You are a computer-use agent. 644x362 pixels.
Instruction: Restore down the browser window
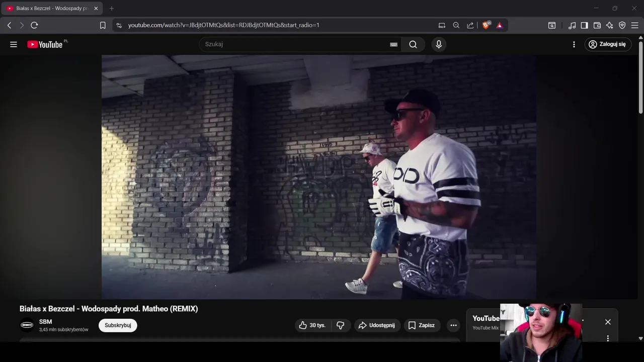point(615,8)
